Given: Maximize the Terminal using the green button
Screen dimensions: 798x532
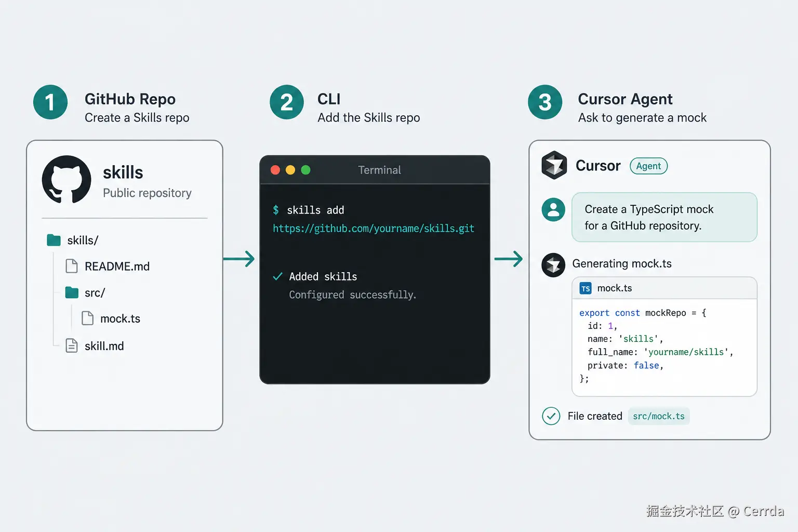Looking at the screenshot, I should 305,170.
